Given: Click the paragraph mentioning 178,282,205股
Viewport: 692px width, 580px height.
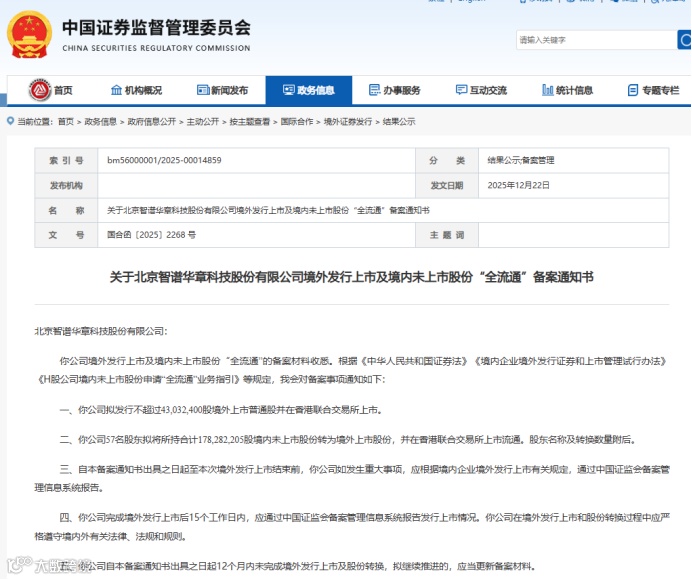Looking at the screenshot, I should pyautogui.click(x=348, y=440).
